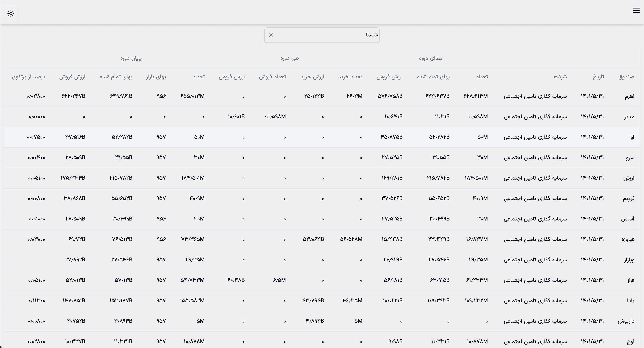Viewport: 644px width, 348px height.
Task: Sort by صندوق column header
Action: (x=626, y=77)
